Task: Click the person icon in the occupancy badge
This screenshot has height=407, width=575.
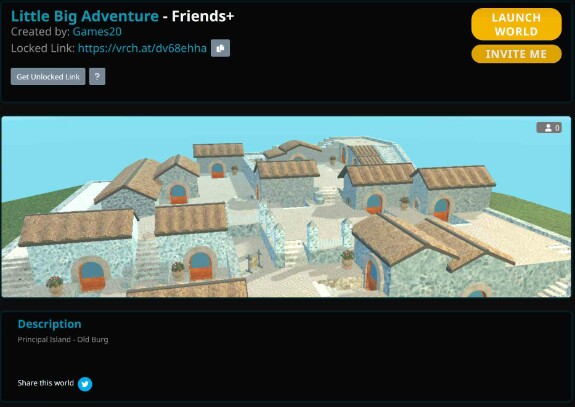Action: pyautogui.click(x=548, y=128)
